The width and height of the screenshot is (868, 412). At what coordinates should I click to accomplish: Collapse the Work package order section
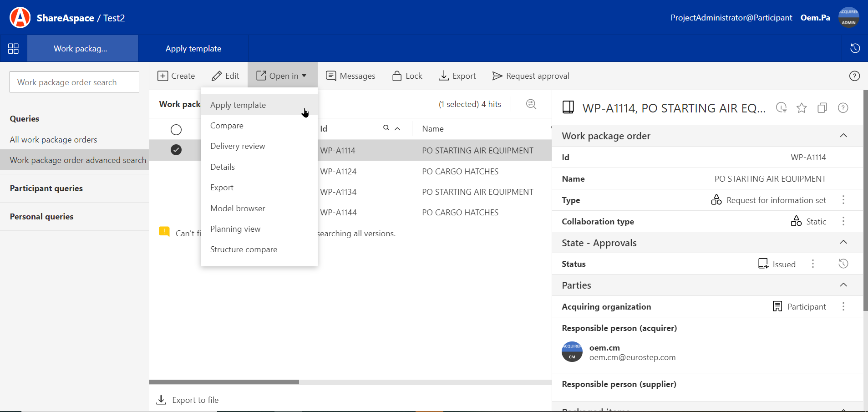[x=843, y=136]
